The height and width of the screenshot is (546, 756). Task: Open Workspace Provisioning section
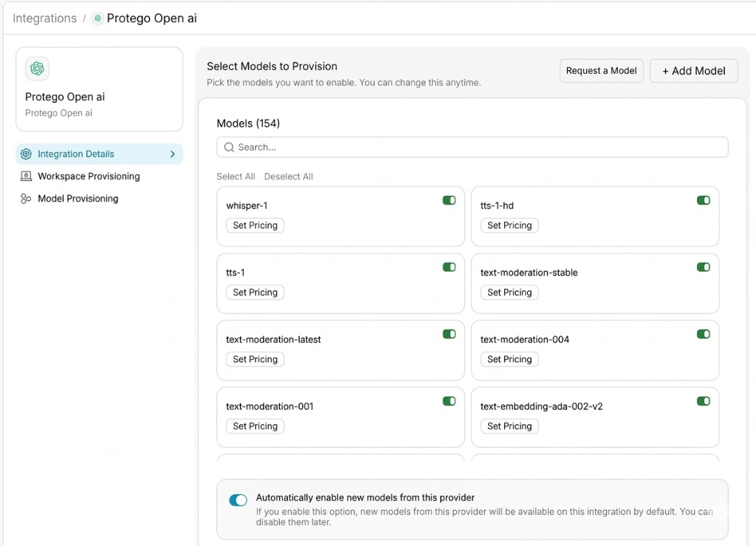point(89,176)
